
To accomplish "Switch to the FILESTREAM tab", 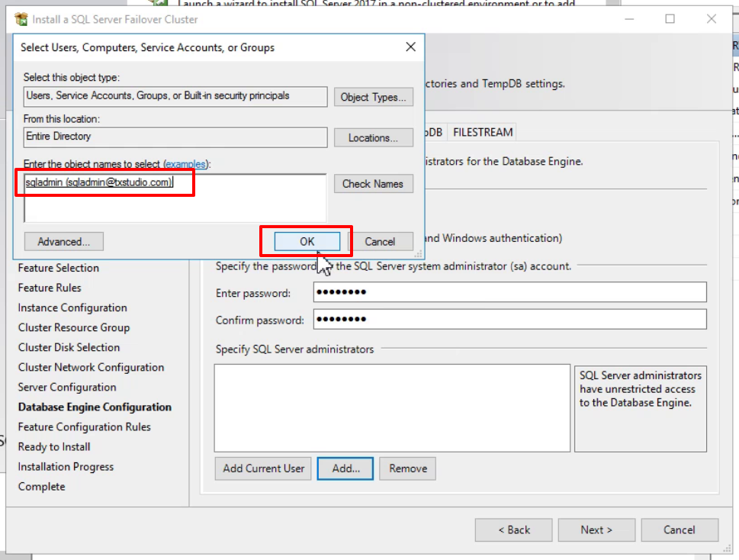I will click(x=483, y=133).
